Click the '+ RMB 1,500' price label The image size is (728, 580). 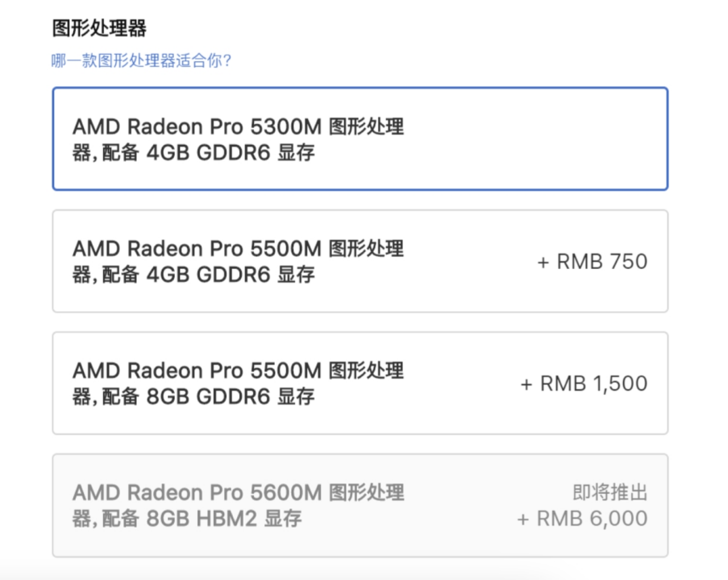coord(584,383)
